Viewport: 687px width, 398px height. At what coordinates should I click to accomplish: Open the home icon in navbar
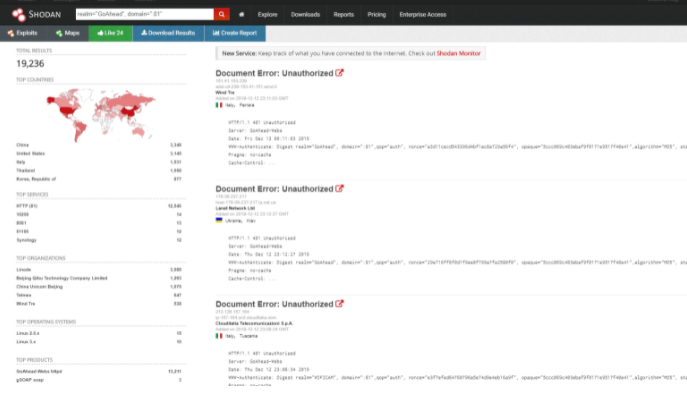241,14
